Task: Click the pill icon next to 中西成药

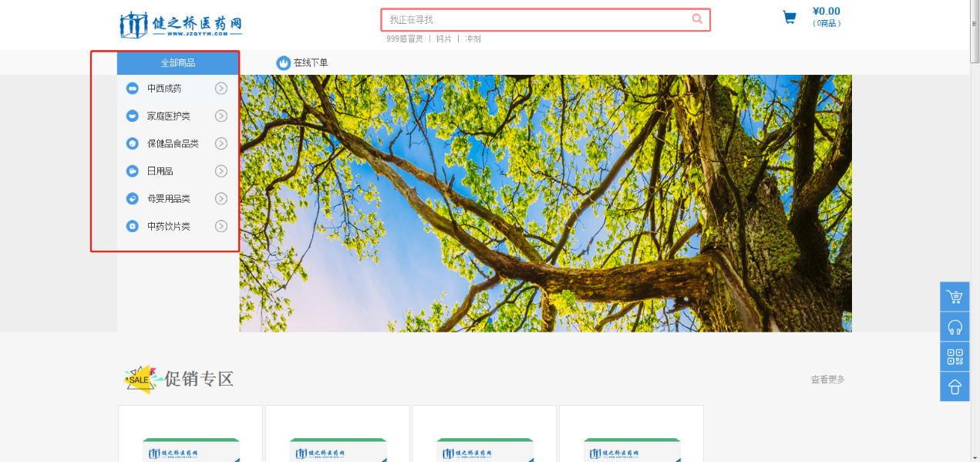Action: click(x=132, y=89)
